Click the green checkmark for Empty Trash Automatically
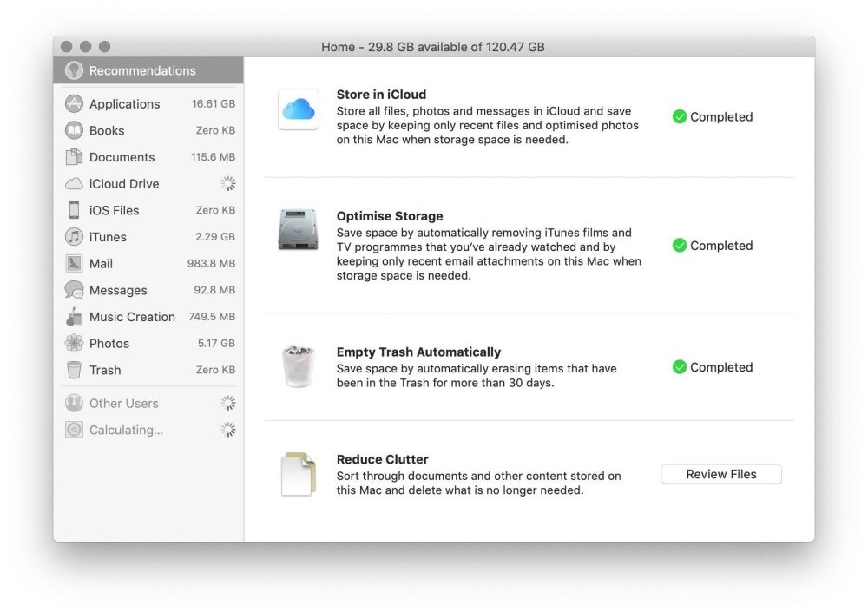 (x=680, y=366)
